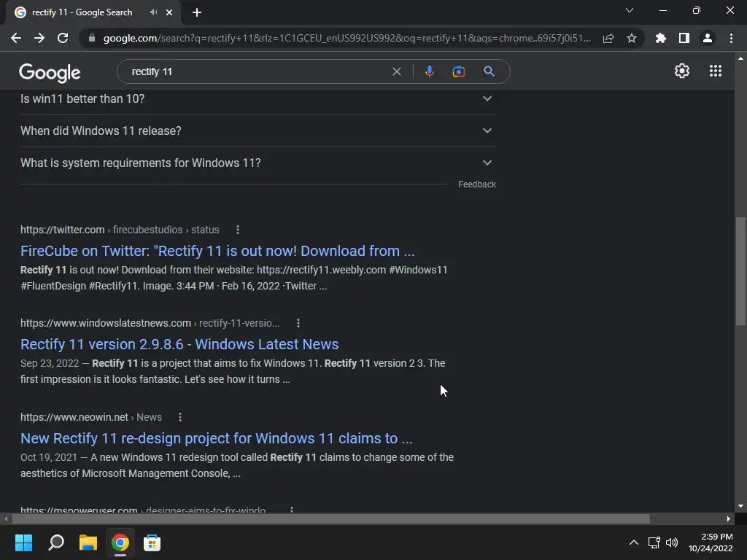Bookmark this tab with the star
This screenshot has width=747, height=560.
[632, 38]
